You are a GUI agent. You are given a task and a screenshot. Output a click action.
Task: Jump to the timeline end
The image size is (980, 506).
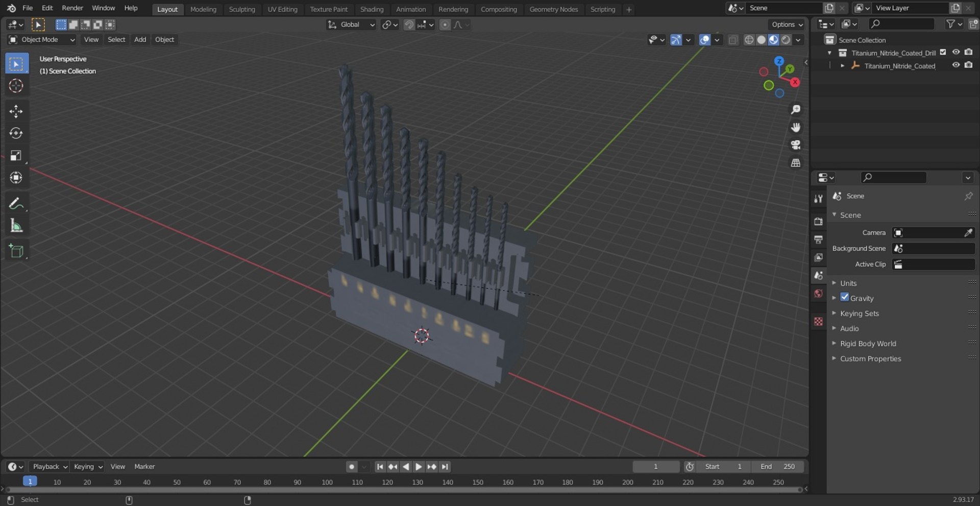pyautogui.click(x=445, y=467)
